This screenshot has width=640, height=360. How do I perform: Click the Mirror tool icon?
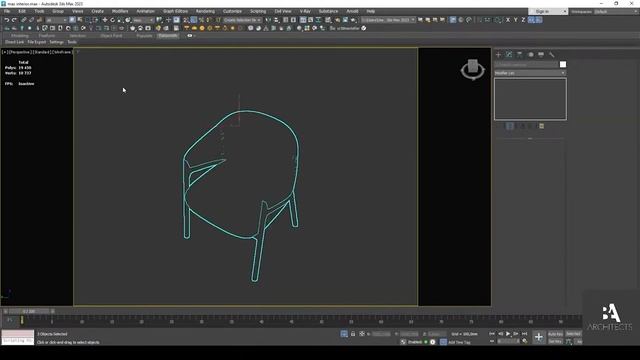coord(268,20)
